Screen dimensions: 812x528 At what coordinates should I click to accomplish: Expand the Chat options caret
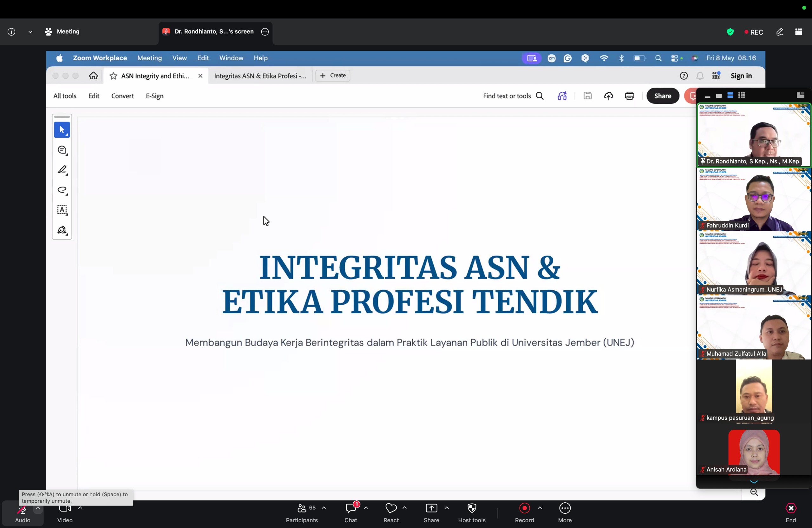tap(366, 508)
